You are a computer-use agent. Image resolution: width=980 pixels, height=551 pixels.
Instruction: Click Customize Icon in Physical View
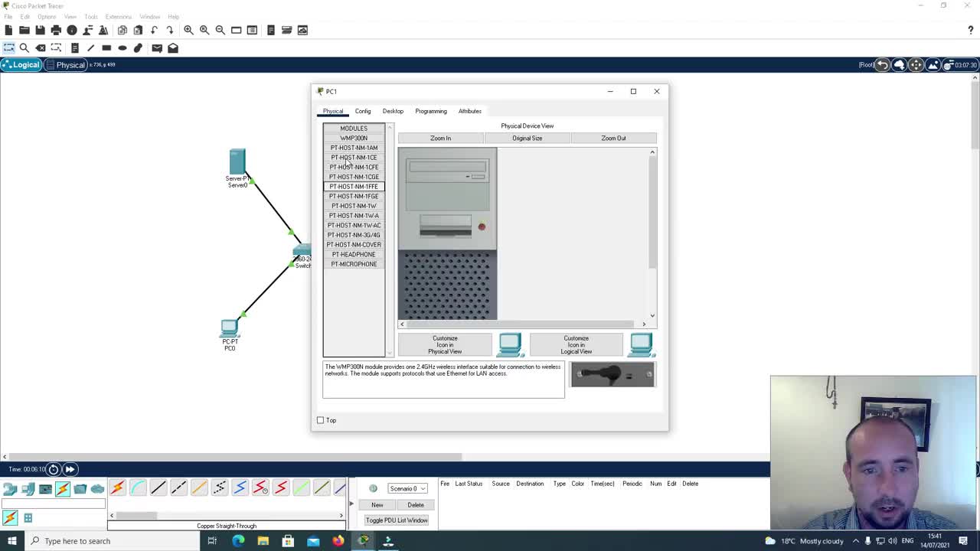pos(445,345)
